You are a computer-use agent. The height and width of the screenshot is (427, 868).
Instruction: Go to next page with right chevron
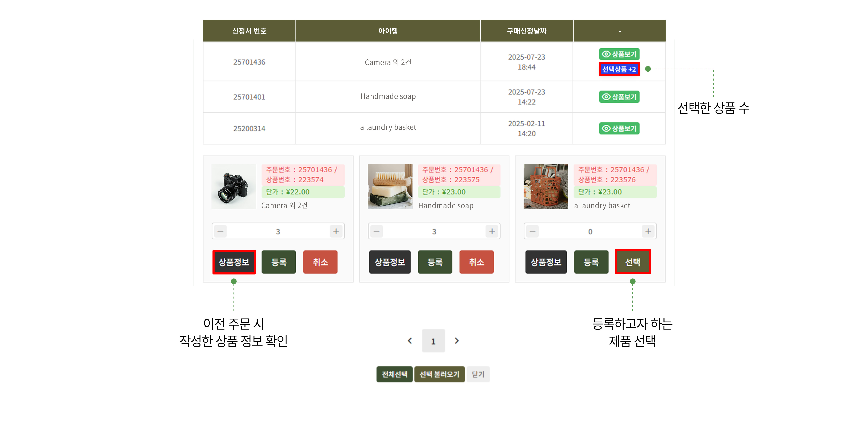(x=457, y=341)
